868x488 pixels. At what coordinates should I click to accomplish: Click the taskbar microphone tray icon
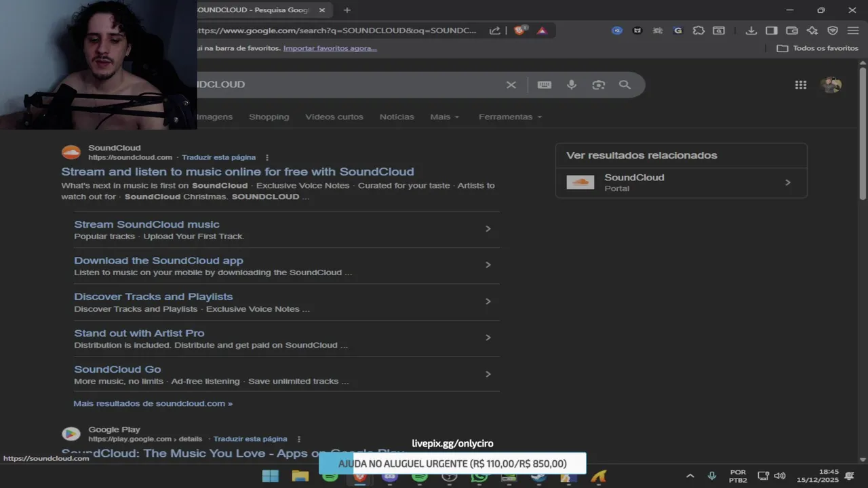711,476
